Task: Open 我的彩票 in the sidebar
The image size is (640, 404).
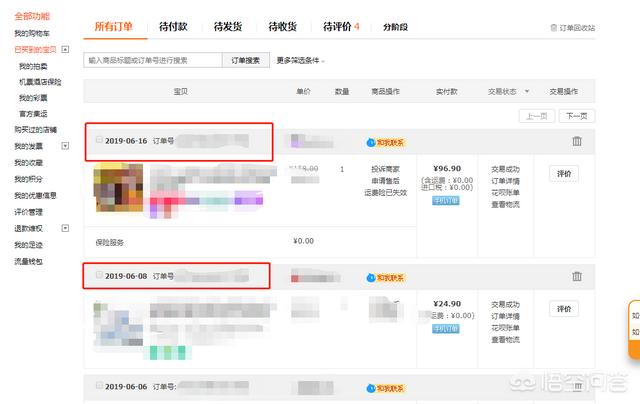Action: click(x=33, y=98)
